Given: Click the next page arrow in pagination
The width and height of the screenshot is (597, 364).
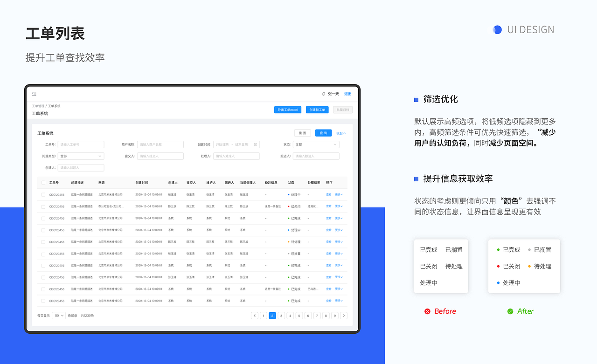Looking at the screenshot, I should [x=343, y=316].
